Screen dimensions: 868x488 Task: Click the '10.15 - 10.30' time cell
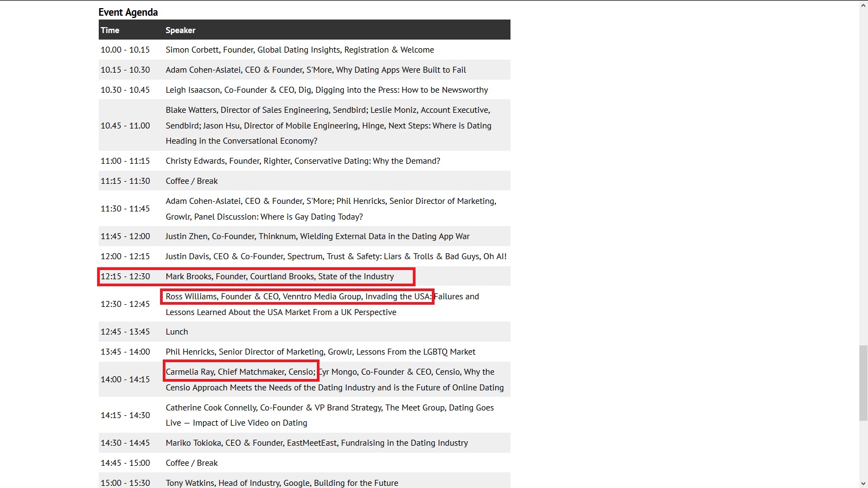click(125, 70)
